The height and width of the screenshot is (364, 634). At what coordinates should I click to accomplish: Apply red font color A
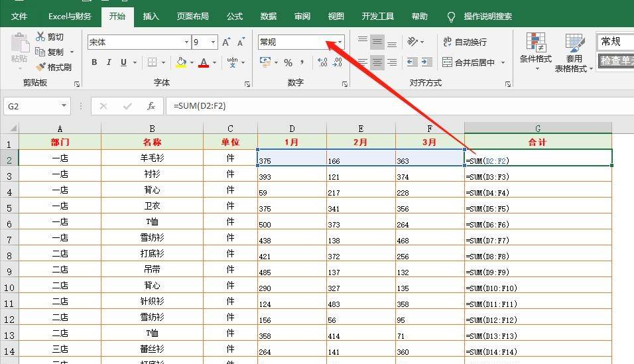[x=204, y=62]
